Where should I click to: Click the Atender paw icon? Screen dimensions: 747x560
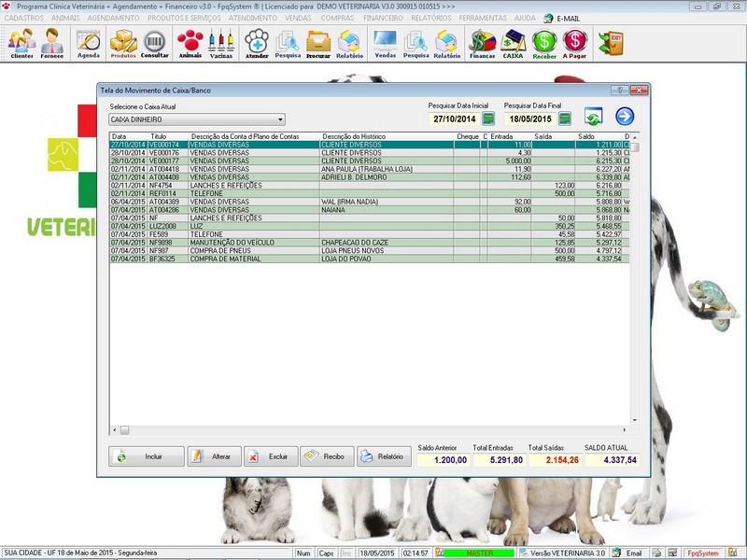(x=257, y=43)
